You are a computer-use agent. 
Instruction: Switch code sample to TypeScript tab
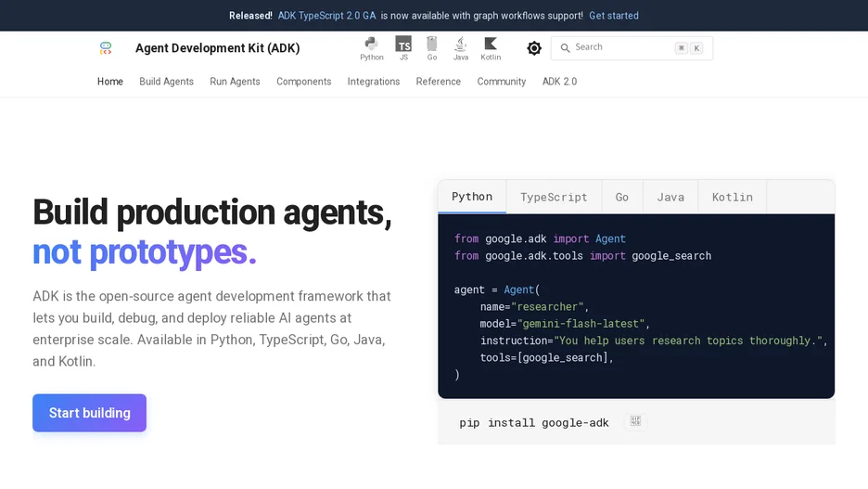555,197
